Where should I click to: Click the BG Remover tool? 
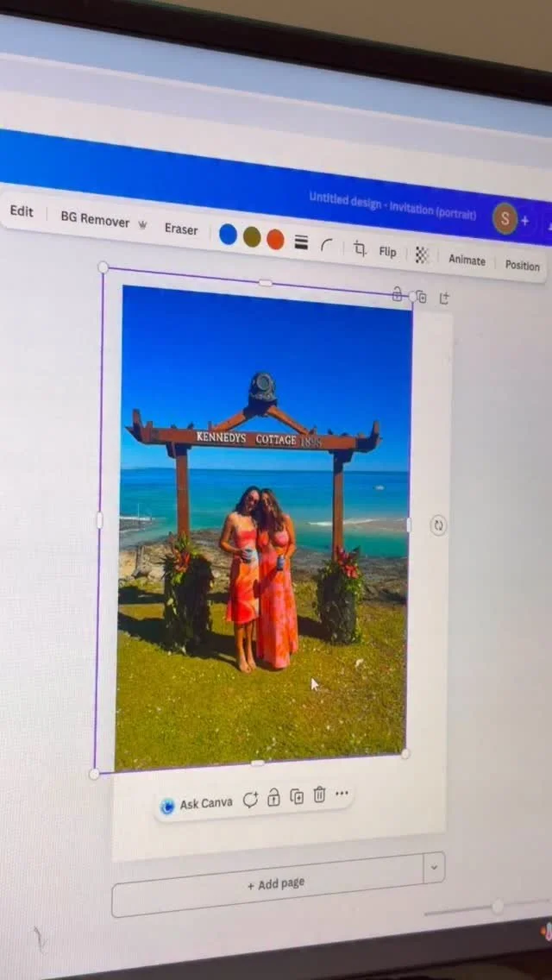point(103,221)
